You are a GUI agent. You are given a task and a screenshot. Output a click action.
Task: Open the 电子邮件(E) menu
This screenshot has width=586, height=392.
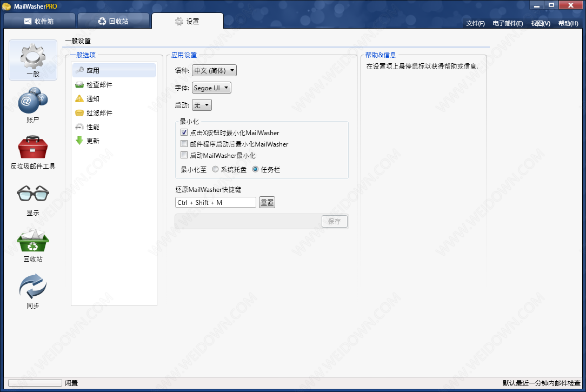(x=508, y=23)
